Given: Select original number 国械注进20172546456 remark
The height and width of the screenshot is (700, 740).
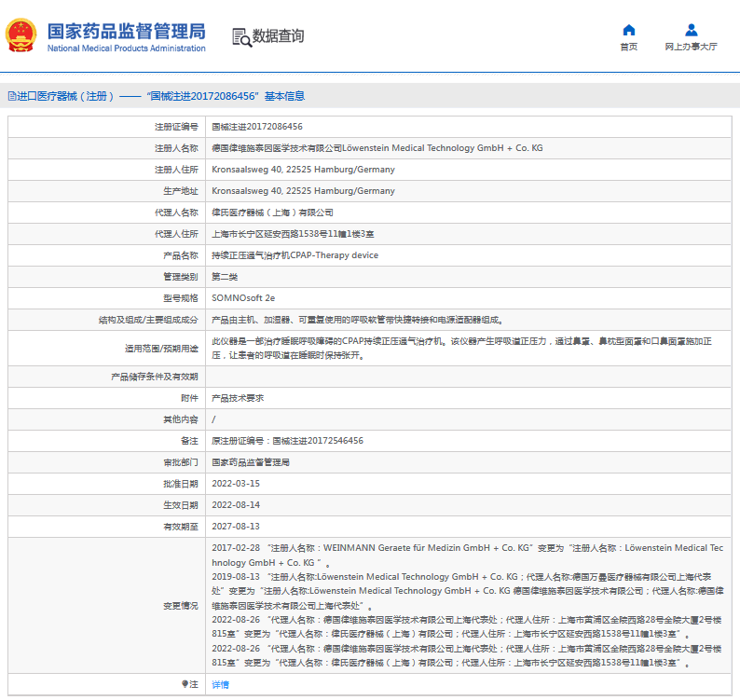Looking at the screenshot, I should tap(287, 440).
